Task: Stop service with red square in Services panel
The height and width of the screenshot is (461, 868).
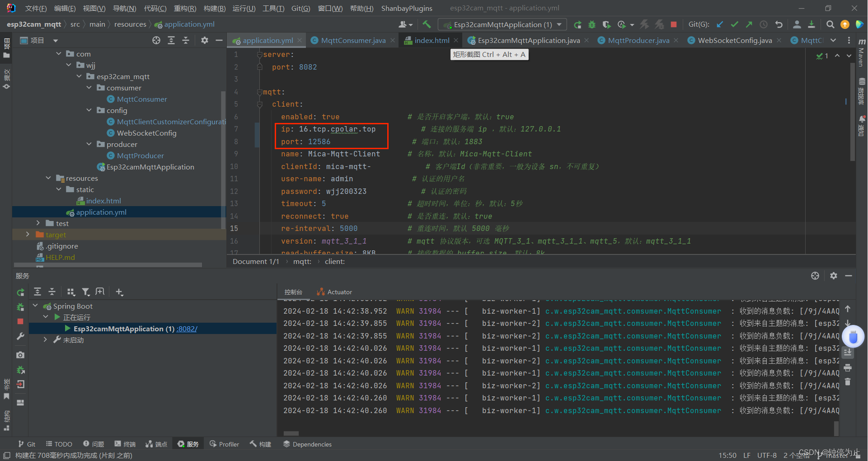Action: tap(20, 321)
